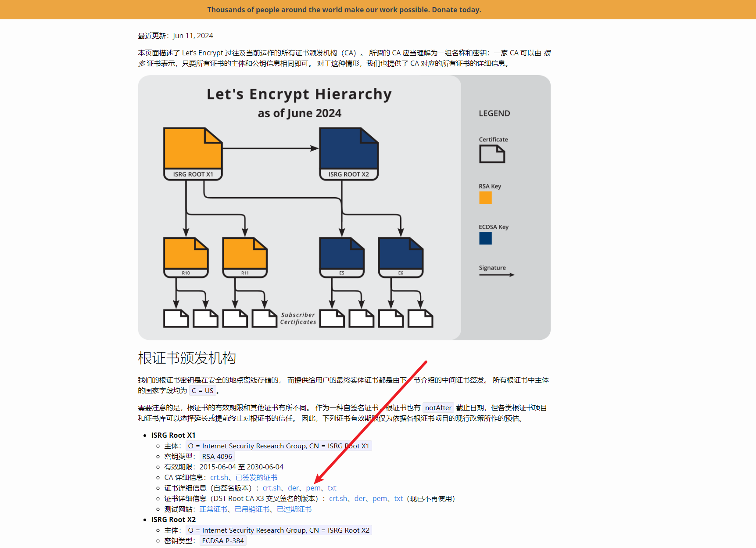Click the orange RSA Key swatch in legend
Image resolution: width=756 pixels, height=548 pixels.
(x=485, y=198)
